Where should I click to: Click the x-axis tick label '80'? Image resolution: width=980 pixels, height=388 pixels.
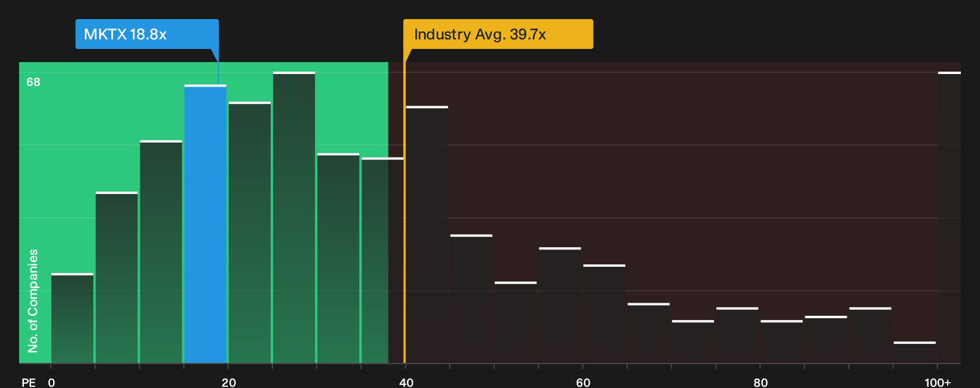(x=761, y=382)
